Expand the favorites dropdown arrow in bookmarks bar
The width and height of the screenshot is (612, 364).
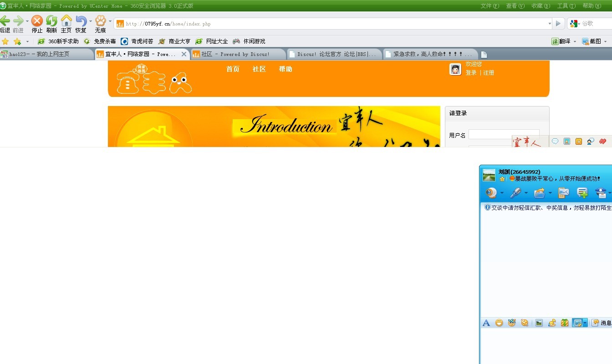click(x=27, y=41)
